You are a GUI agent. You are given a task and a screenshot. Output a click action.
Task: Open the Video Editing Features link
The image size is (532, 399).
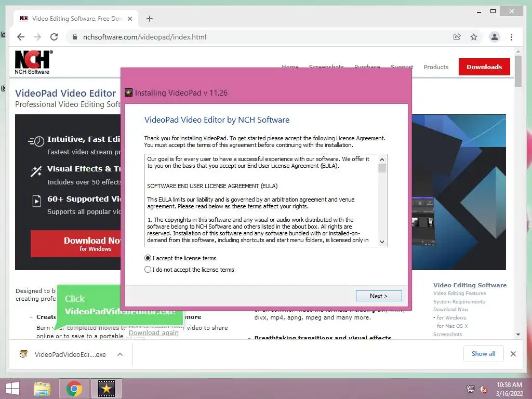(459, 294)
